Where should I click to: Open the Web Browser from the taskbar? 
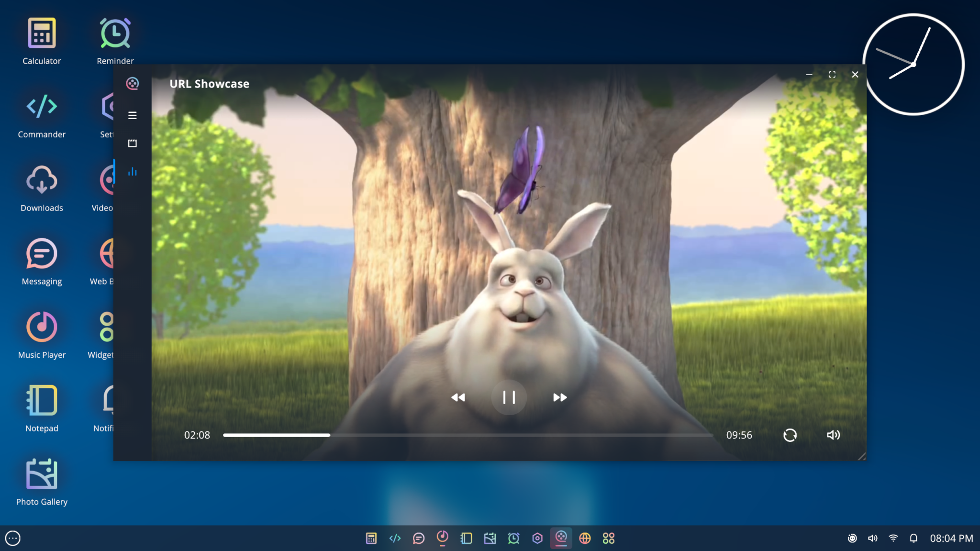[585, 538]
